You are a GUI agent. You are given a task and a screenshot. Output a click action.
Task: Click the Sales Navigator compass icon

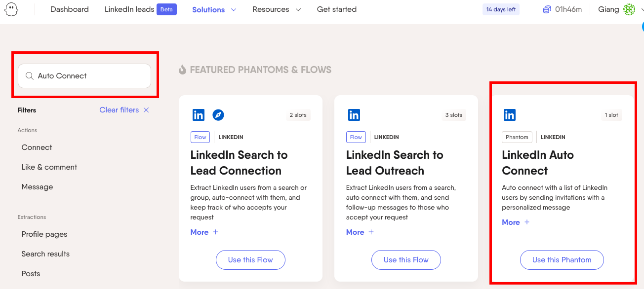click(x=218, y=115)
